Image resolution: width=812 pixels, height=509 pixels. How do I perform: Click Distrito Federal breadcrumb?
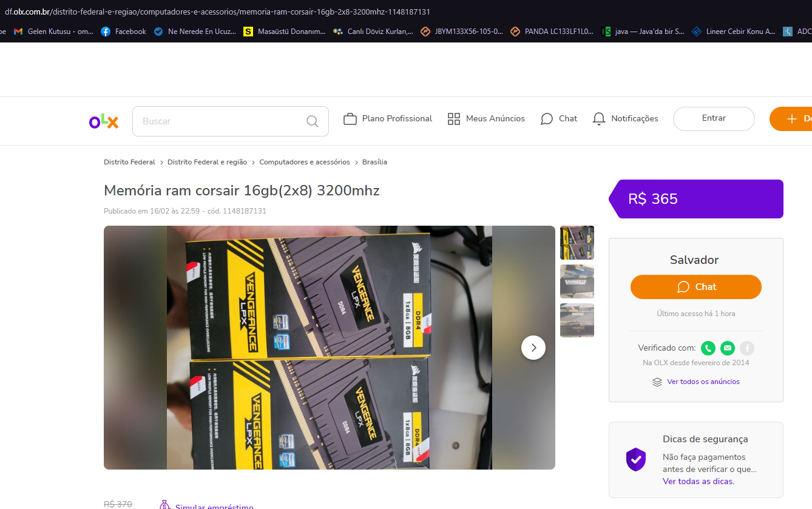point(129,162)
